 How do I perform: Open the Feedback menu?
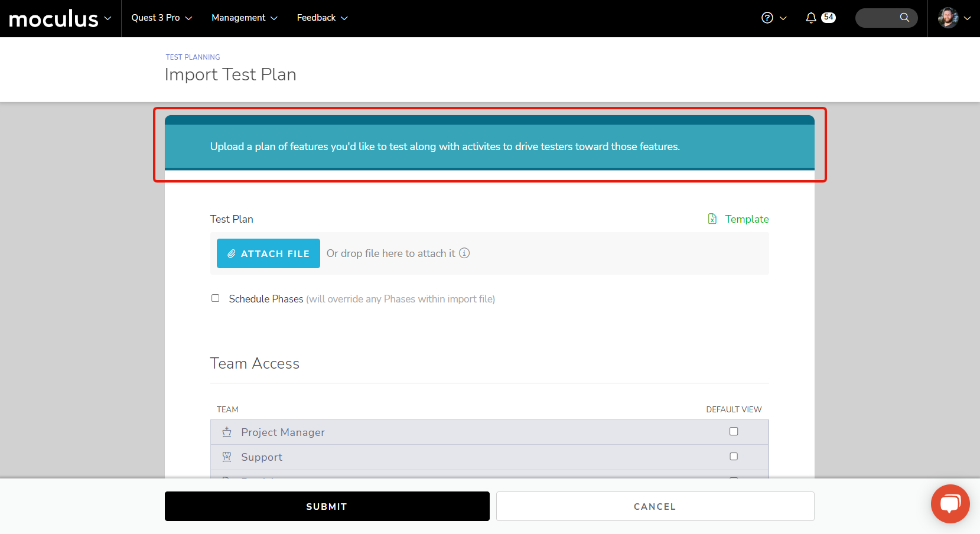tap(322, 18)
